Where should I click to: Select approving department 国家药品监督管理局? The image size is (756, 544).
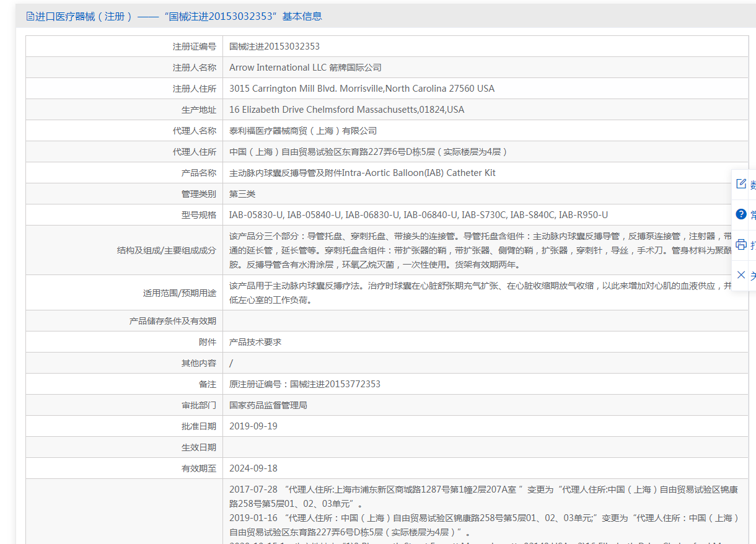tap(268, 405)
